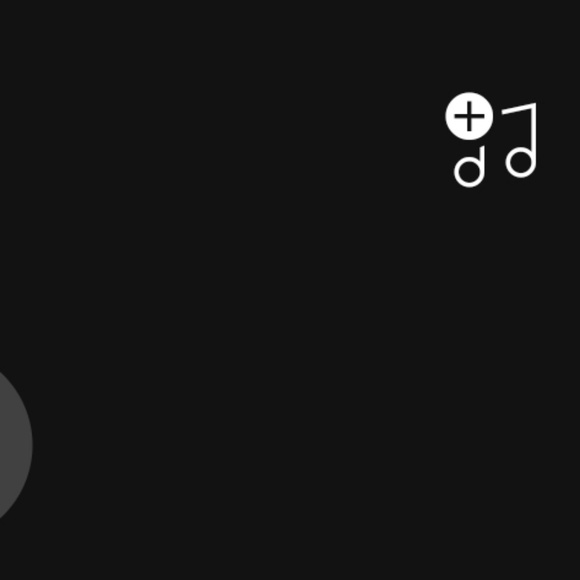Choose the add music symbol
This screenshot has height=580, width=580.
(x=491, y=140)
